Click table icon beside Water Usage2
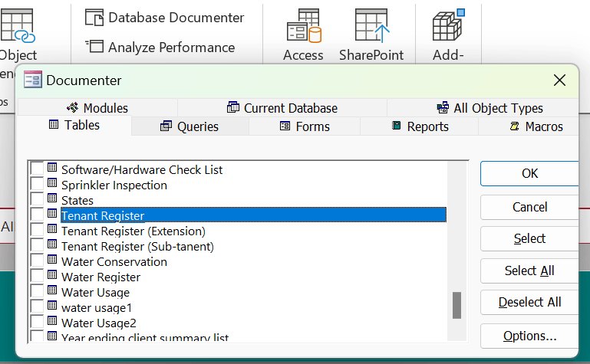This screenshot has height=364, width=590. 52,321
